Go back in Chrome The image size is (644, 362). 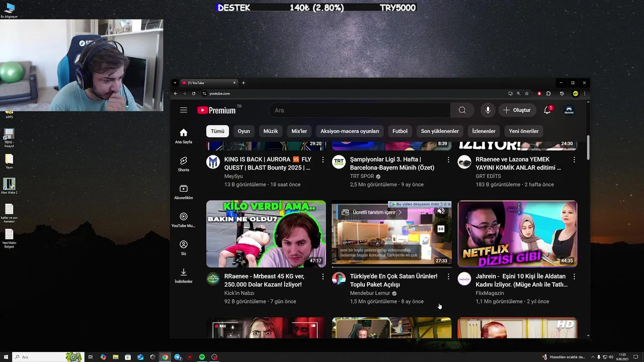[x=176, y=94]
